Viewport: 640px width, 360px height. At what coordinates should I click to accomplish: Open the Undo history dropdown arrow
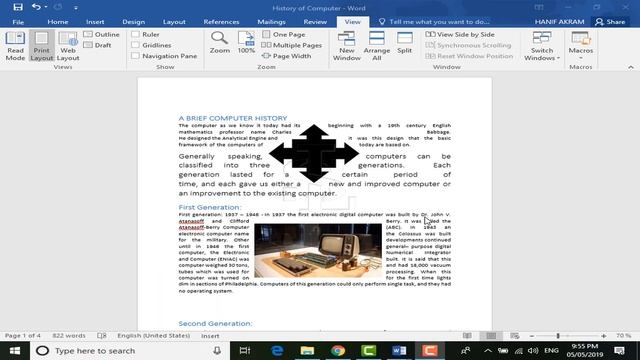pos(46,7)
